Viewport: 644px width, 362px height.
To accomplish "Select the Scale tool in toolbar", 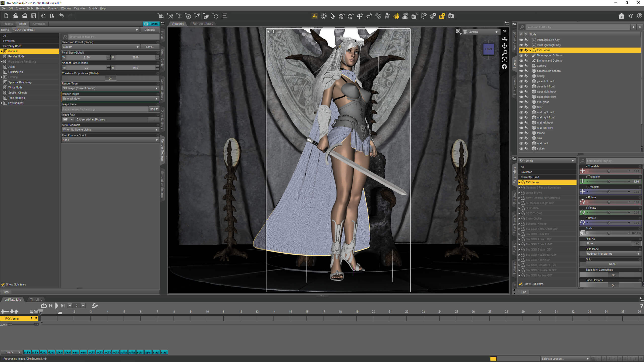I will pyautogui.click(x=369, y=16).
